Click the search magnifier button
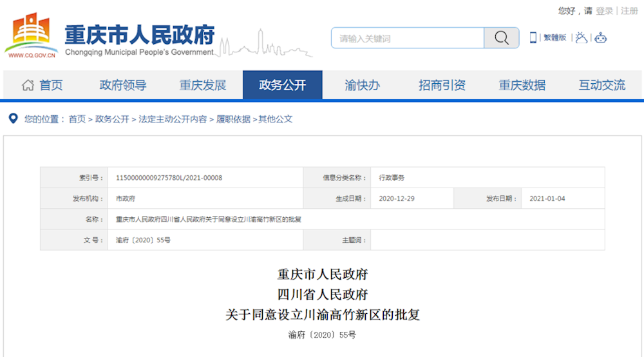The width and height of the screenshot is (644, 357). 501,38
